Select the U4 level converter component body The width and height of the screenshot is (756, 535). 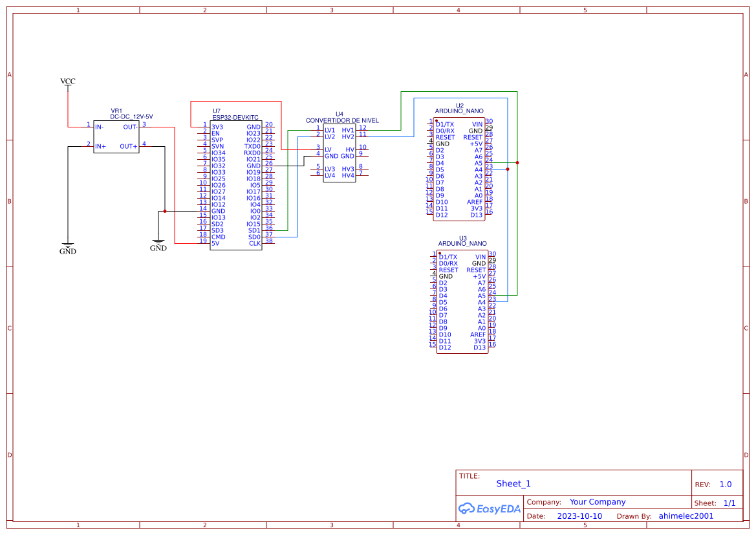(340, 153)
